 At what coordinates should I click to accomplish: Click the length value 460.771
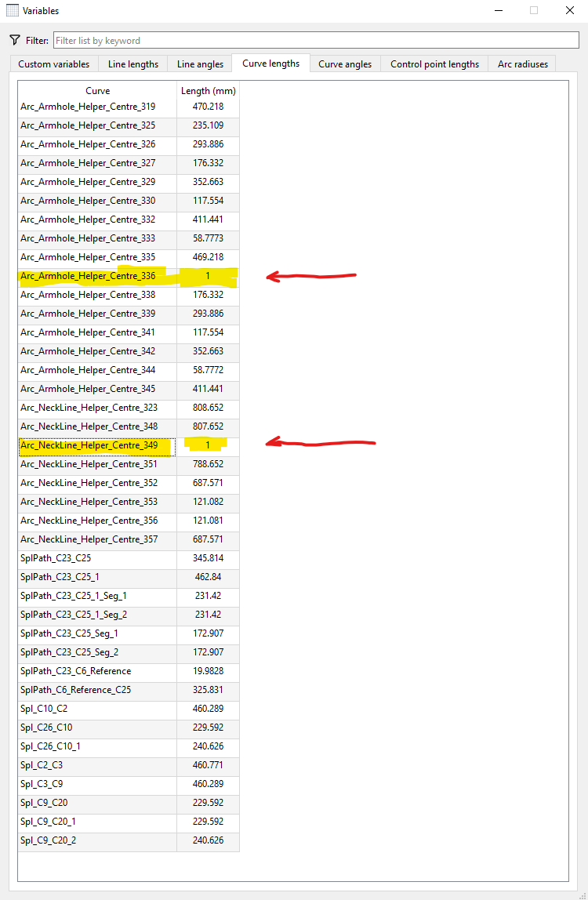pos(208,765)
